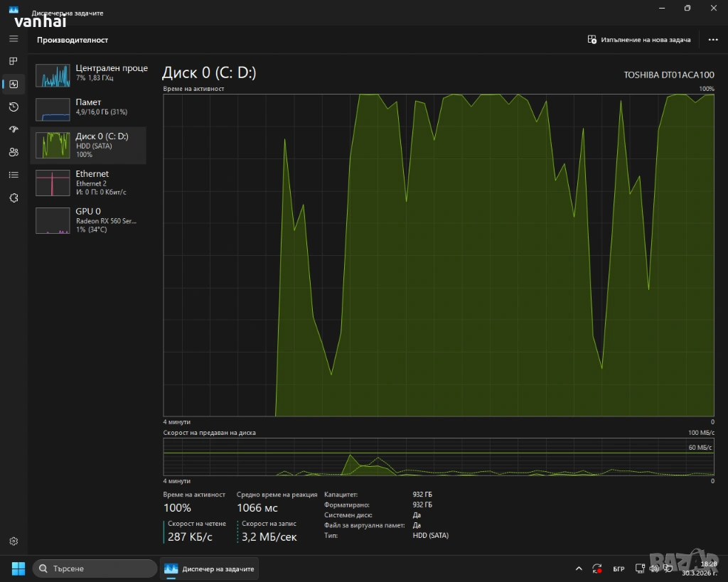Click the Windows Start button
The width and height of the screenshot is (728, 582).
coord(18,568)
